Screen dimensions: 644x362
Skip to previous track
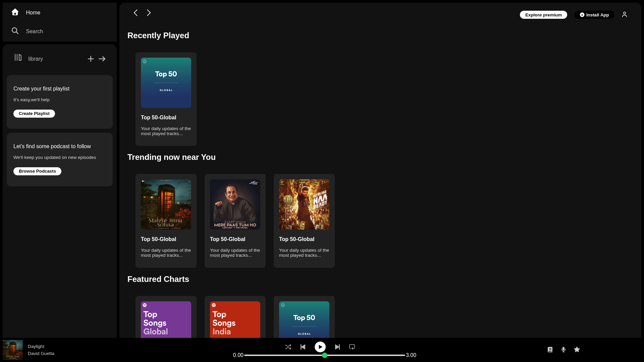(x=303, y=347)
